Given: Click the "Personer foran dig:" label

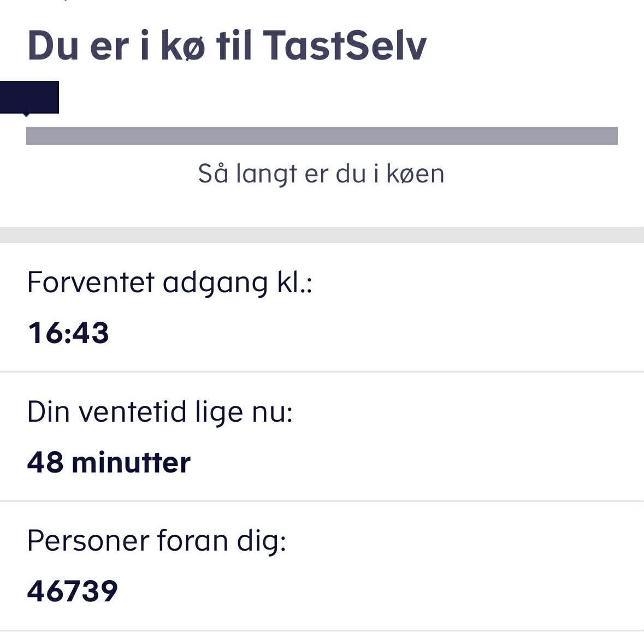Looking at the screenshot, I should point(156,541).
